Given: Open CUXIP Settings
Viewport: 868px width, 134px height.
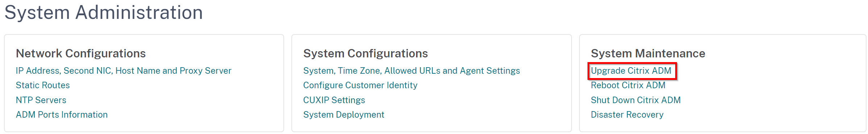Looking at the screenshot, I should (x=334, y=100).
